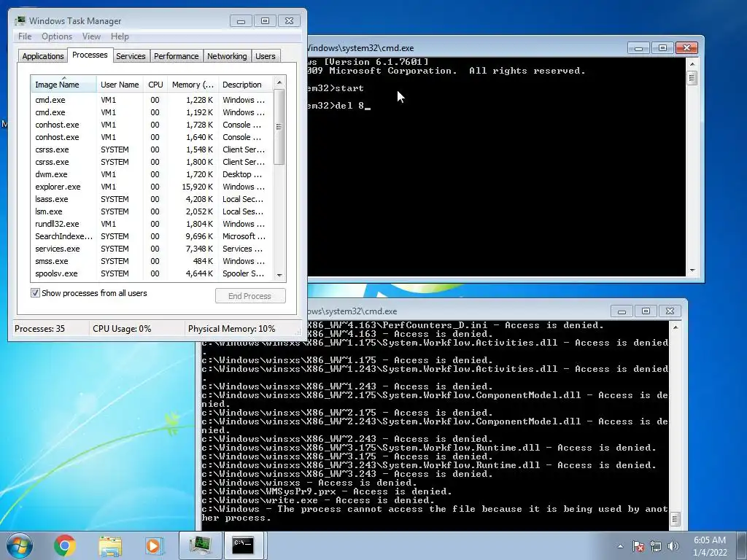The image size is (747, 560).
Task: Launch Google Chrome from the taskbar
Action: (x=65, y=545)
